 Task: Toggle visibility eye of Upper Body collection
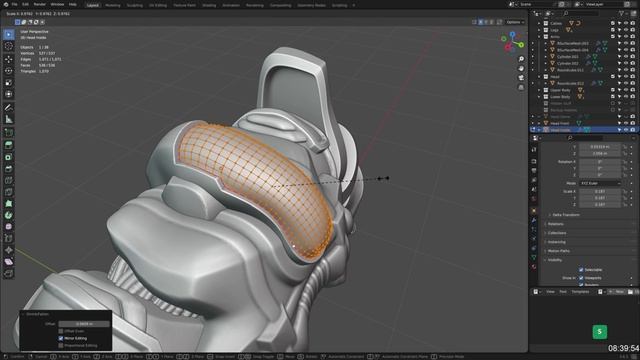click(626, 90)
